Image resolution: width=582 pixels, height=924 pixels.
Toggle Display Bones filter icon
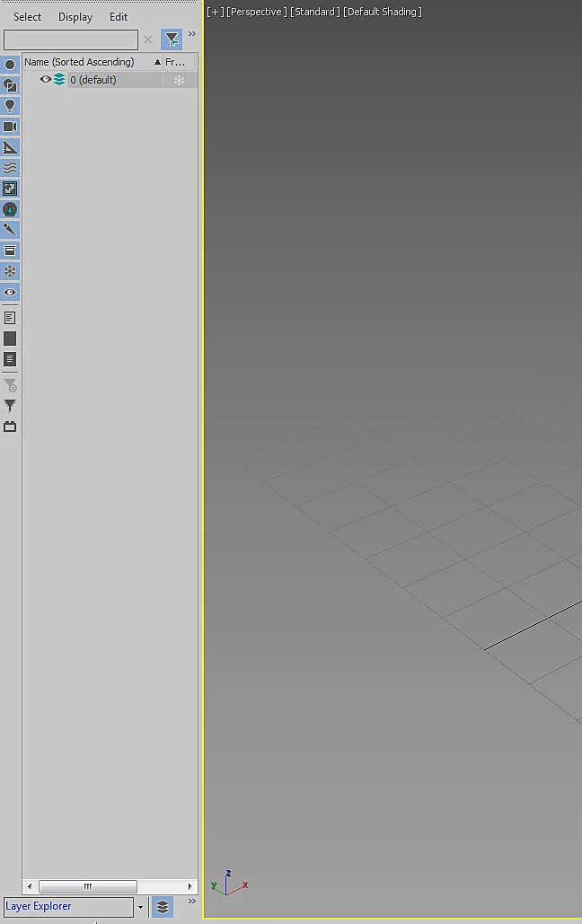click(10, 230)
